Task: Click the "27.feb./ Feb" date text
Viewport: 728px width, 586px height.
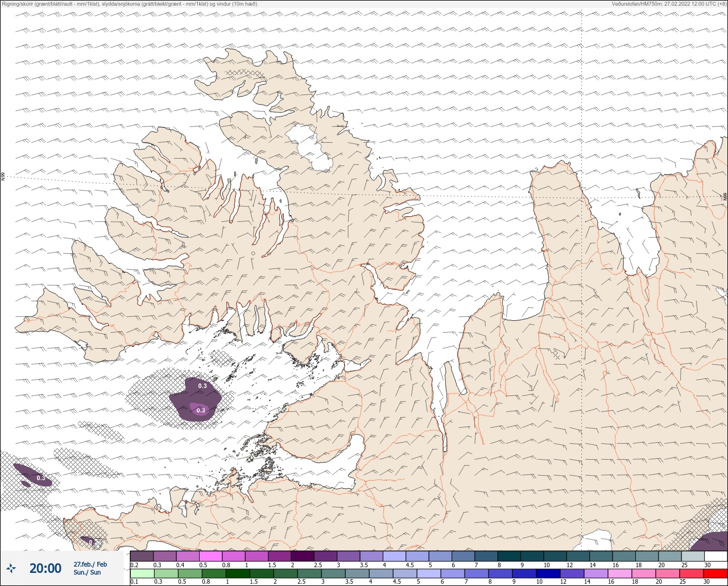Action: click(90, 564)
